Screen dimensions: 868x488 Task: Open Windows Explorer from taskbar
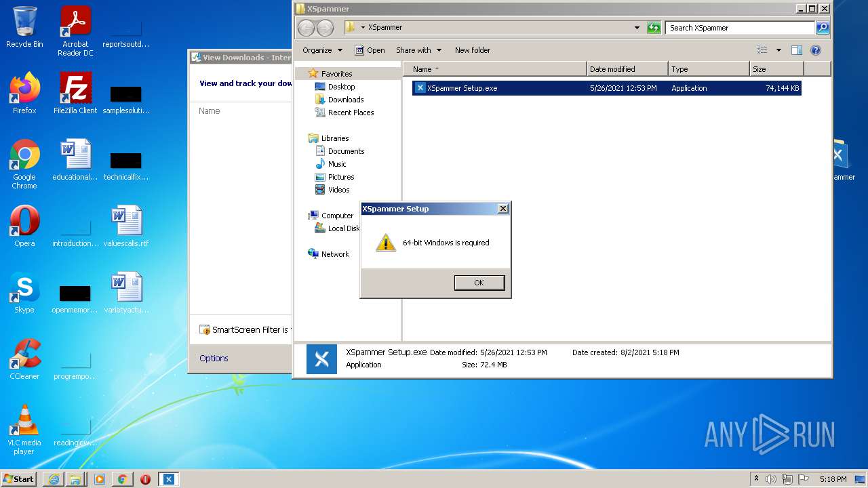(x=75, y=479)
